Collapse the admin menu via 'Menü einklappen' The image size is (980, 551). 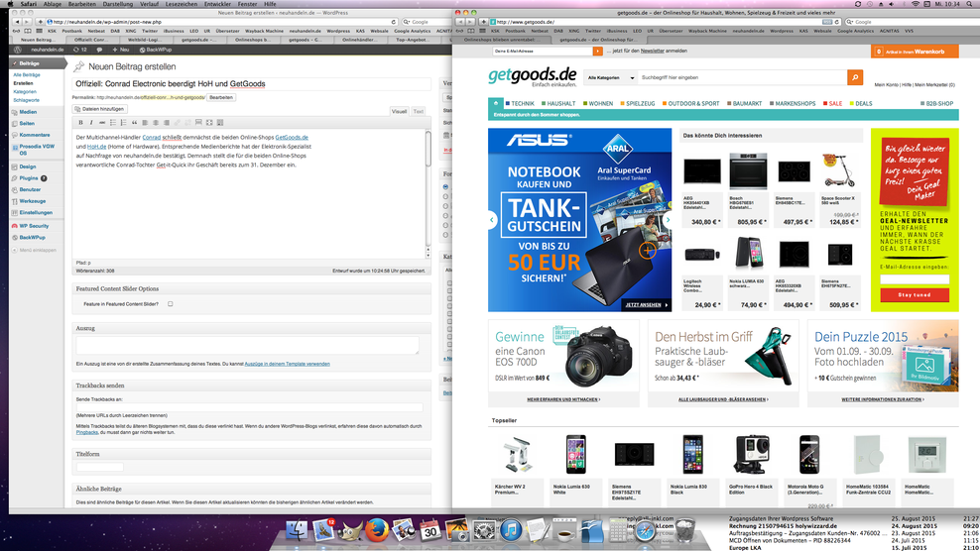(x=35, y=250)
